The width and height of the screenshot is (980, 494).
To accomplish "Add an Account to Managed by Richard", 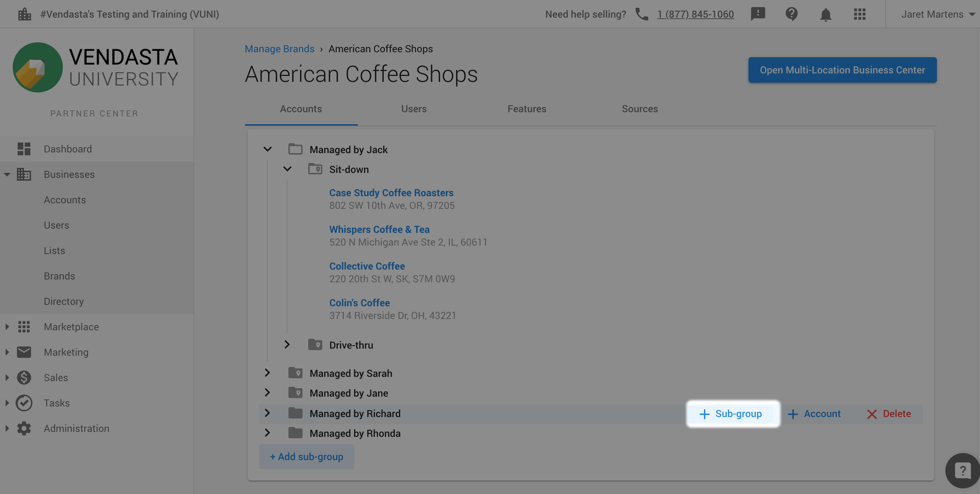I will (x=814, y=414).
